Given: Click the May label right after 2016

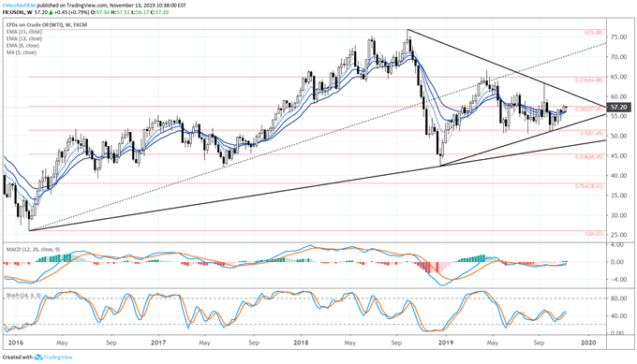Looking at the screenshot, I should pos(62,342).
